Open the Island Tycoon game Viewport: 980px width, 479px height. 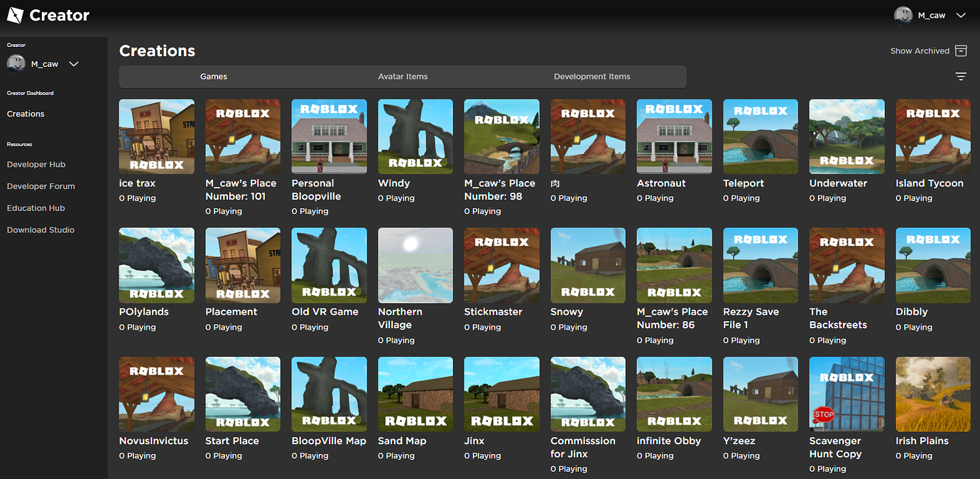point(933,136)
